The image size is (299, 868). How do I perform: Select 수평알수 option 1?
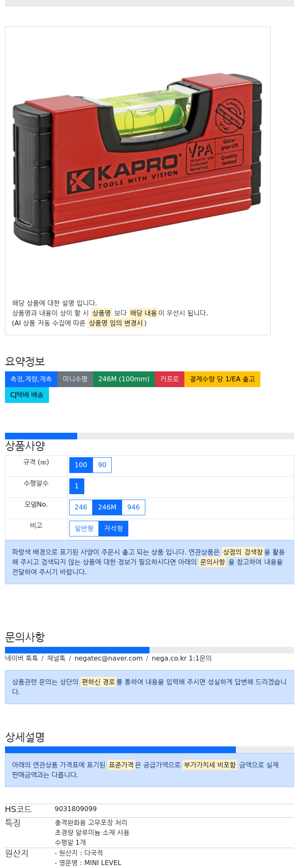77,486
